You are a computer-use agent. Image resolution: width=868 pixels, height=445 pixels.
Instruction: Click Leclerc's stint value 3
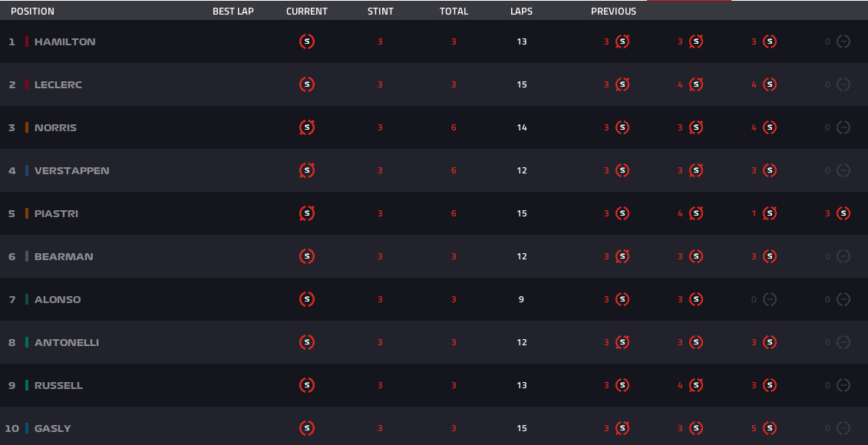(381, 84)
